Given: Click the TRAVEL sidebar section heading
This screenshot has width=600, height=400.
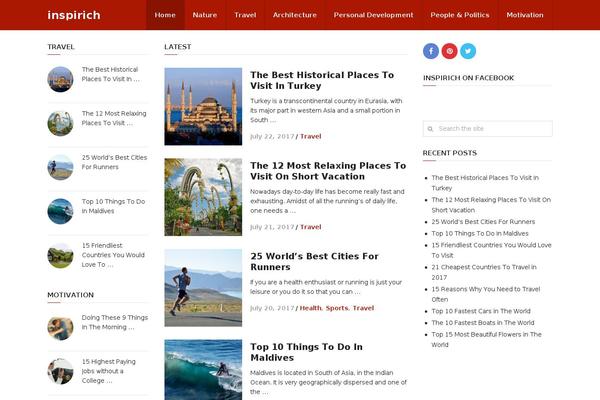Looking at the screenshot, I should click(61, 47).
